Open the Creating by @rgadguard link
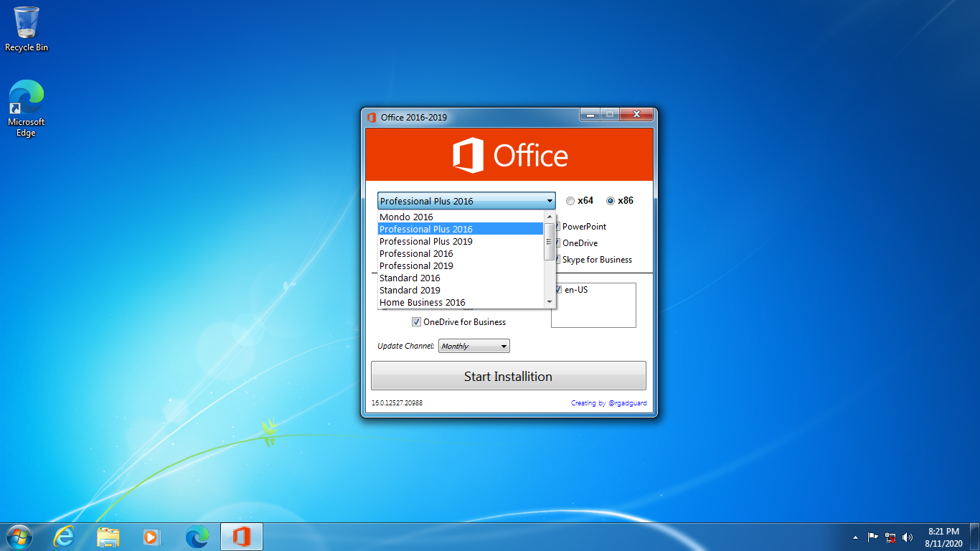Viewport: 980px width, 551px height. pyautogui.click(x=609, y=403)
